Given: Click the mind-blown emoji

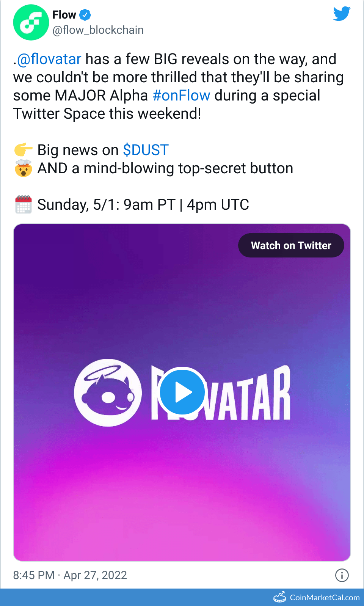Looking at the screenshot, I should click(x=23, y=168).
